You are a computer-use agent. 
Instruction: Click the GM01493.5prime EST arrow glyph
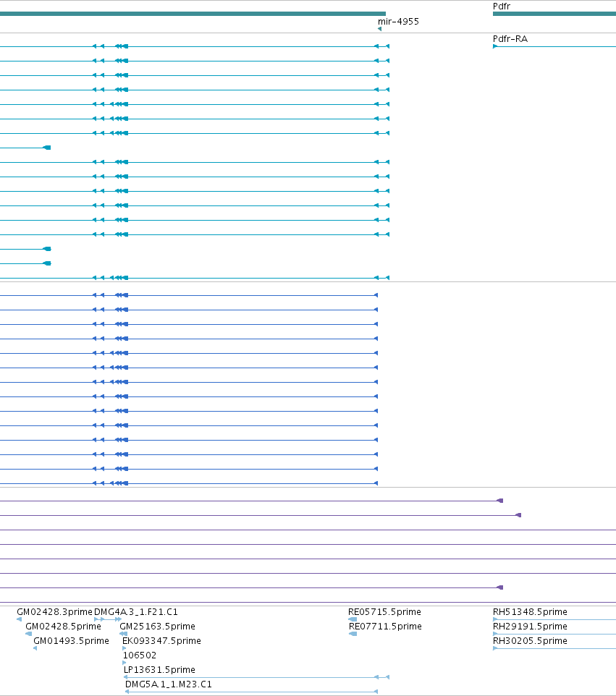click(x=35, y=648)
